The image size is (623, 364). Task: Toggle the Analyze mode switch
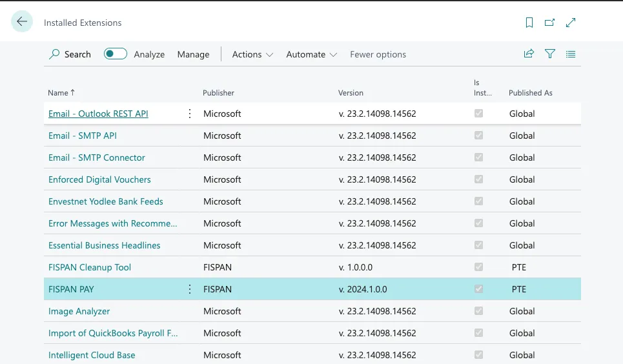115,54
